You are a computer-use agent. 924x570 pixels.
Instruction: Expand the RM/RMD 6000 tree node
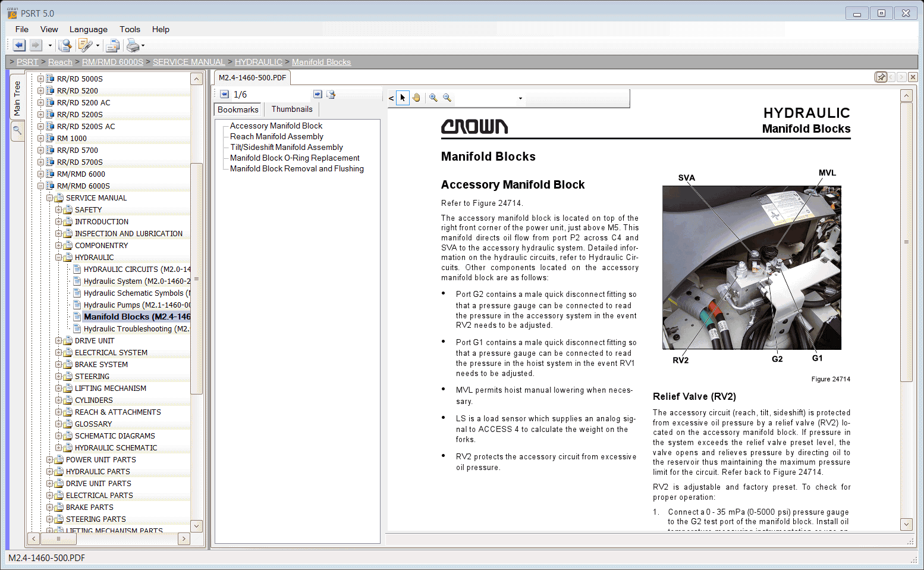pos(40,174)
